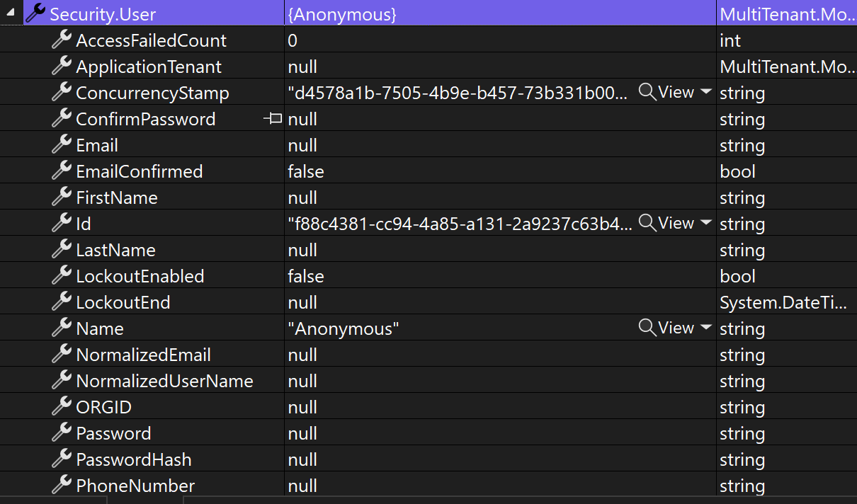Select the AccessFailedCount value 0
Image resolution: width=857 pixels, height=504 pixels.
point(293,40)
